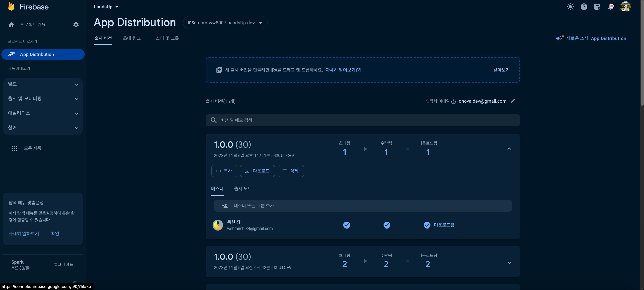Click the downloaded status checkmark for wshmin1234
This screenshot has height=290, width=644.
click(x=427, y=225)
